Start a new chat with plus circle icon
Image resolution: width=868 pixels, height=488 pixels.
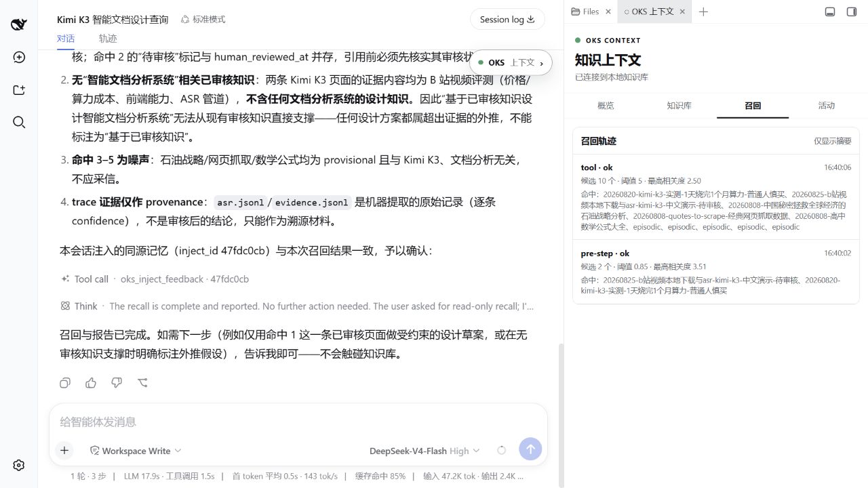pos(19,58)
